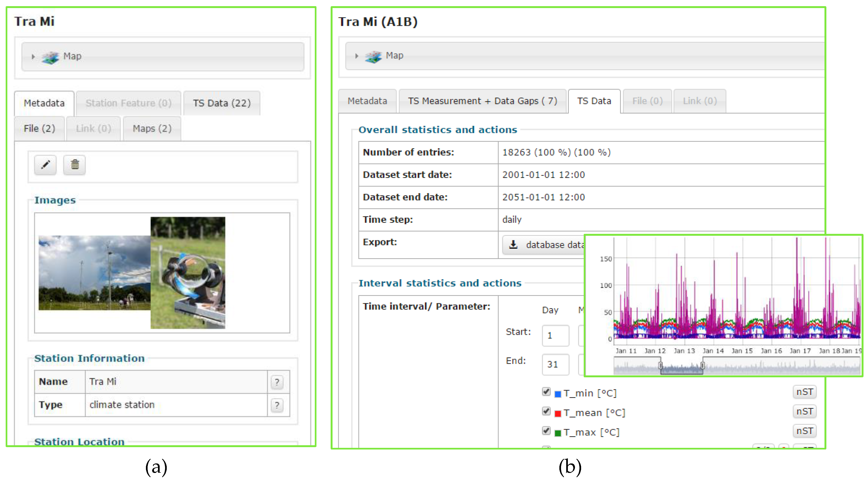Disable the T_max checkbox

pyautogui.click(x=546, y=431)
